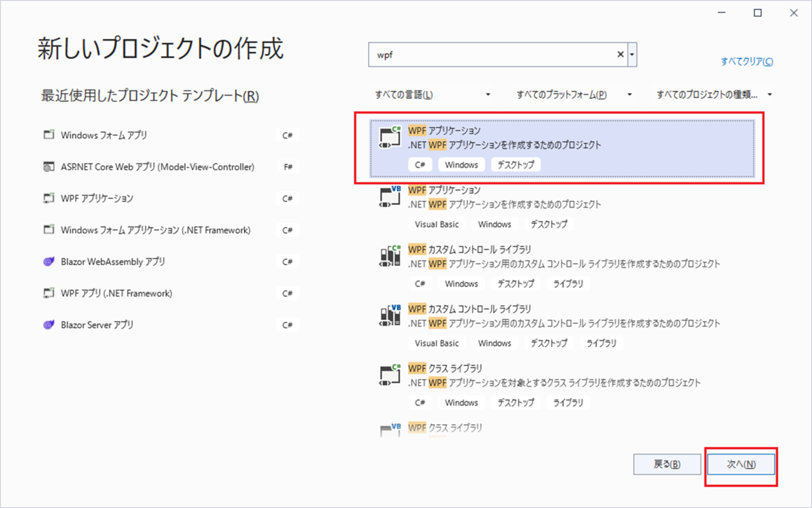
Task: Maximize the new project dialog window
Action: 758,12
